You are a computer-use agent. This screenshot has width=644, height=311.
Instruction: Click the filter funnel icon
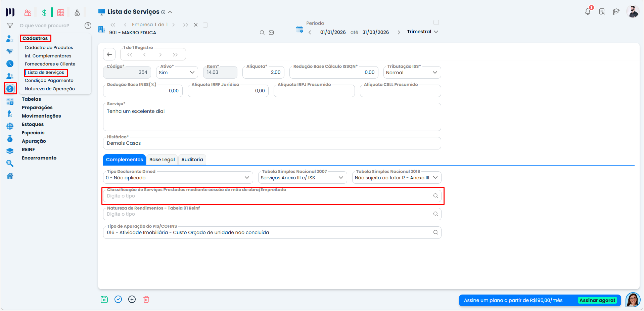click(10, 26)
